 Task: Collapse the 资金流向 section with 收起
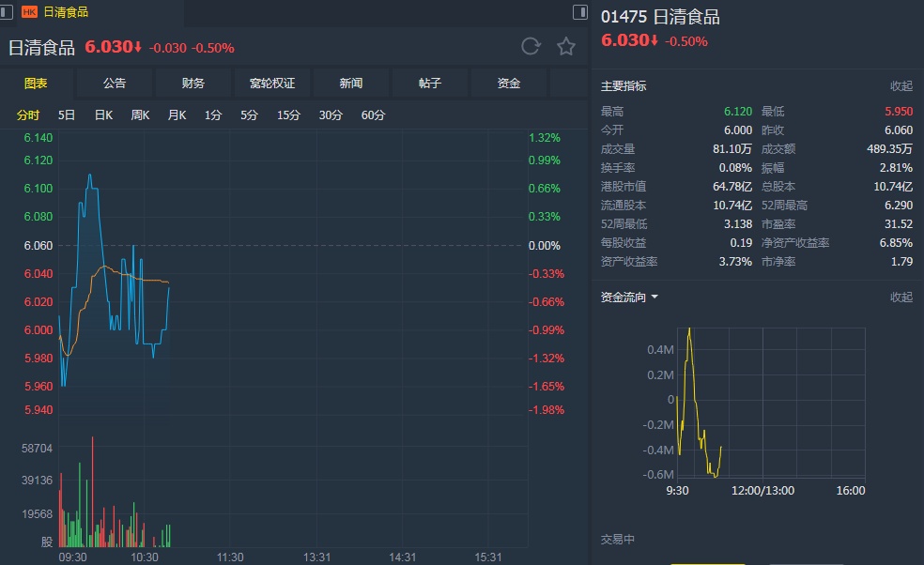coord(901,298)
